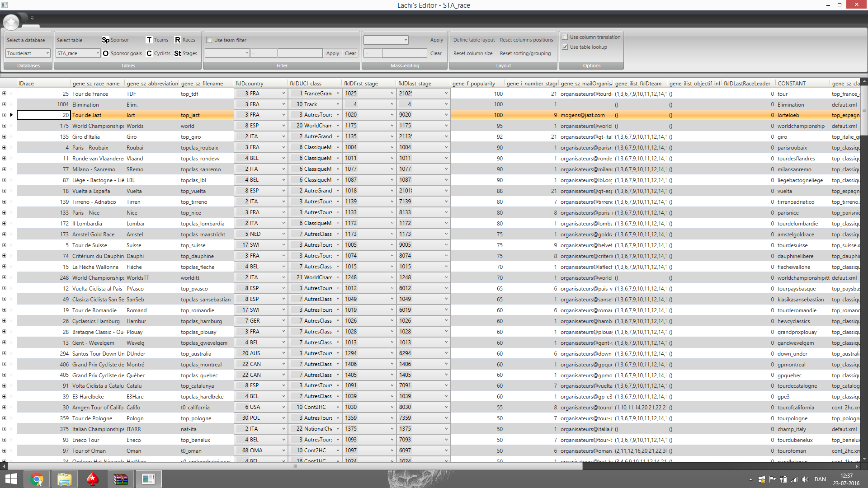Open the Races table via R icon
The image size is (868, 488).
coord(178,40)
